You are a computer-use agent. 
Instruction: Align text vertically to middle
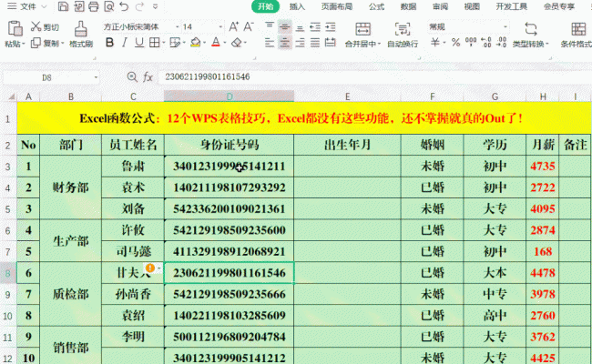pos(285,26)
